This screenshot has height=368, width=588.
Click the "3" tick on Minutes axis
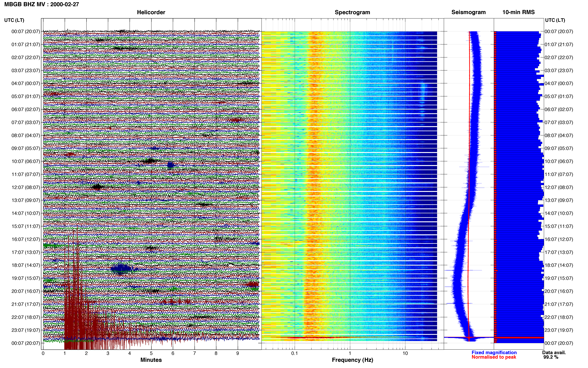tap(108, 353)
